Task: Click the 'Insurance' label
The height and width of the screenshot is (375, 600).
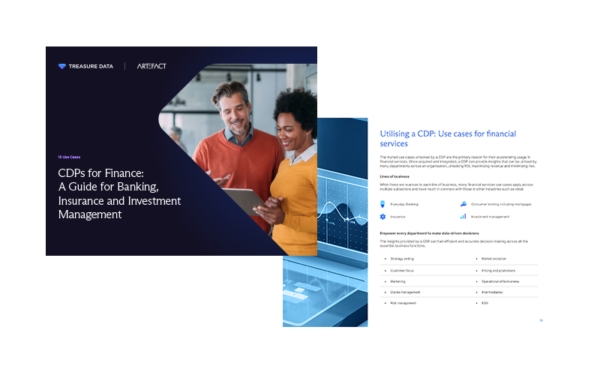Action: click(x=398, y=217)
